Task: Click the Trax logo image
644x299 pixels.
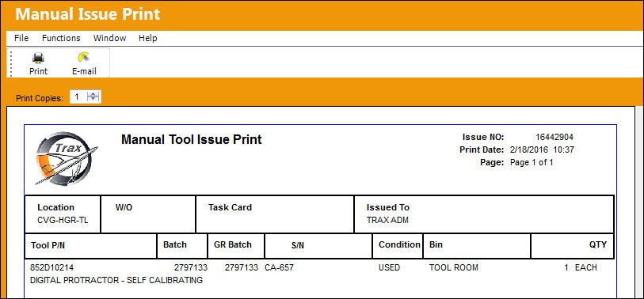Action: click(66, 158)
